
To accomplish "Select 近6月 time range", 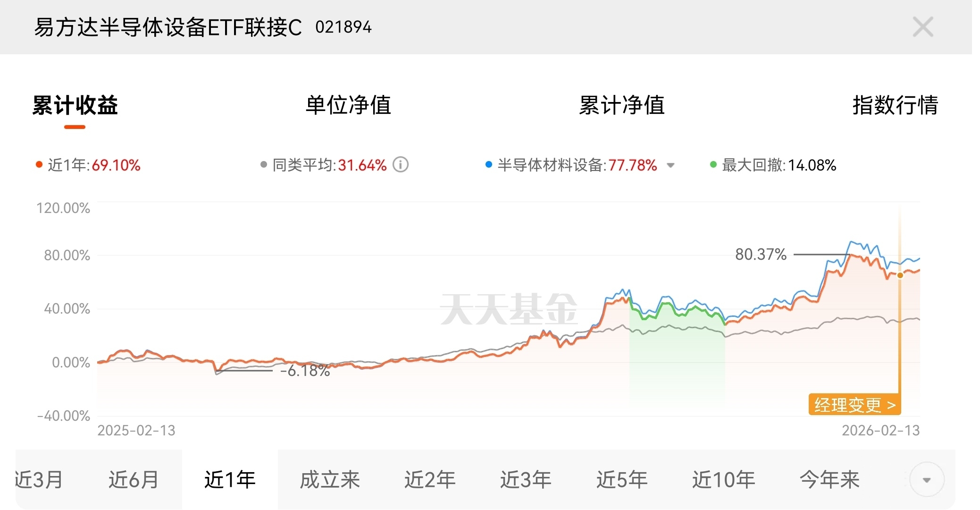I will point(134,480).
